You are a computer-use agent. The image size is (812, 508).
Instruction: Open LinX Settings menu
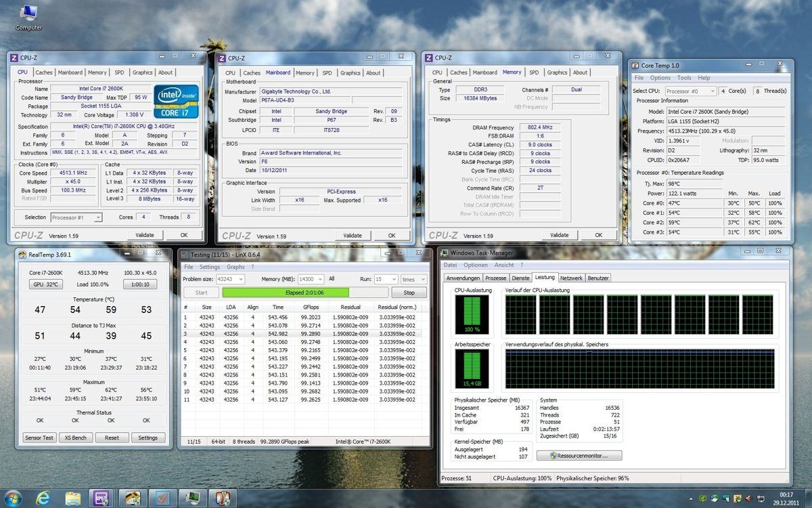click(x=210, y=267)
